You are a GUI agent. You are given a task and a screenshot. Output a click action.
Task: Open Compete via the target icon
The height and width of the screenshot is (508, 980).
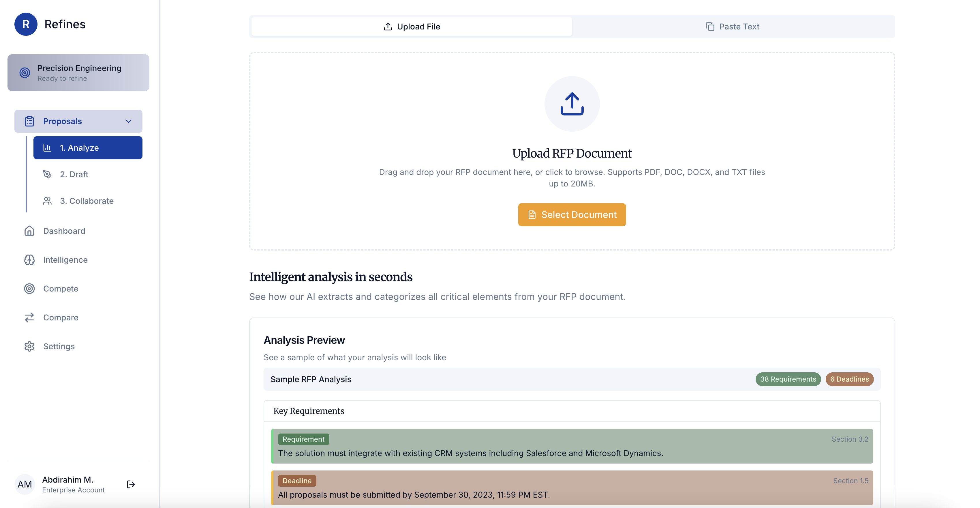point(29,288)
